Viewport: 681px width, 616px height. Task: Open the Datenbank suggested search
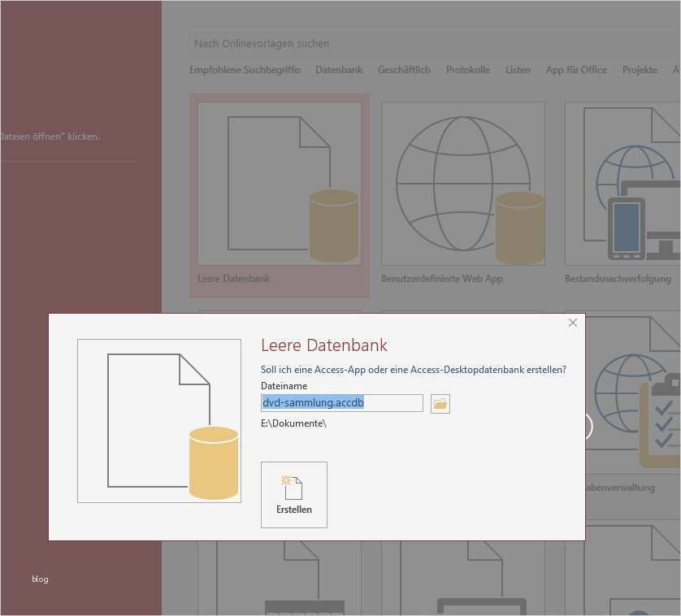[x=339, y=70]
